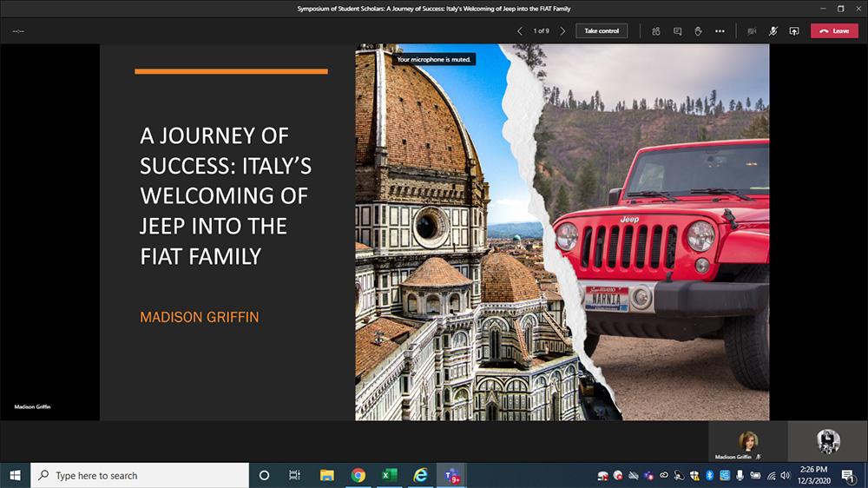Open the volume control in system tray

click(786, 475)
